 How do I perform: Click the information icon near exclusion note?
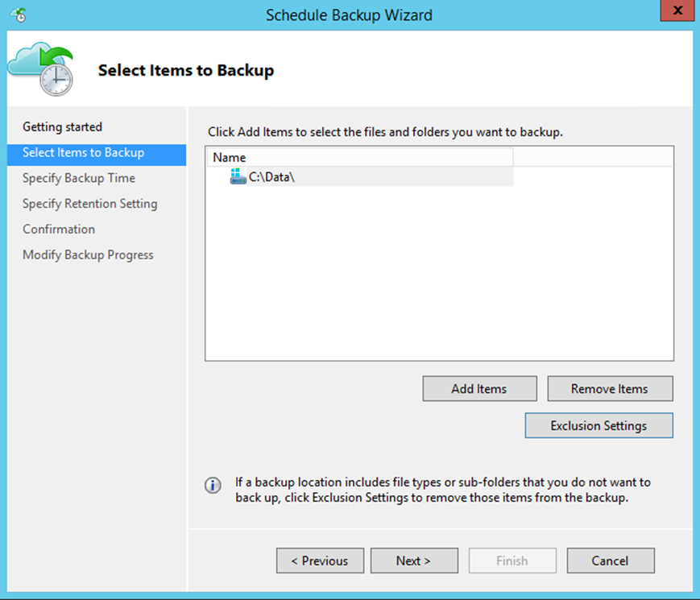213,486
